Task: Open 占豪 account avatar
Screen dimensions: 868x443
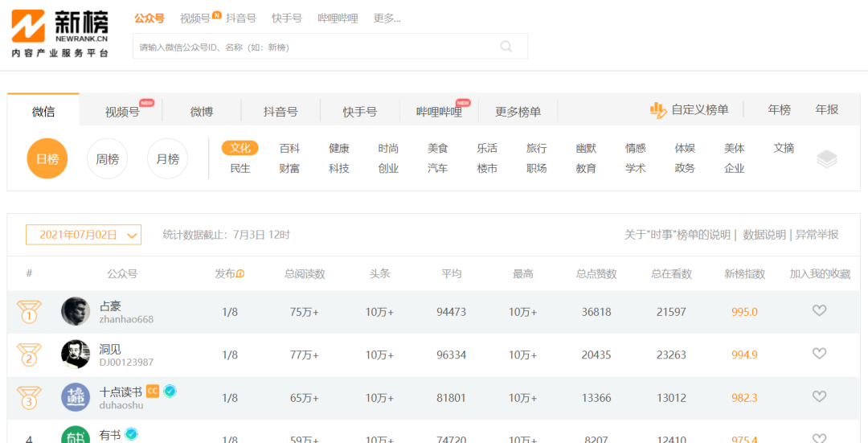Action: coord(76,311)
